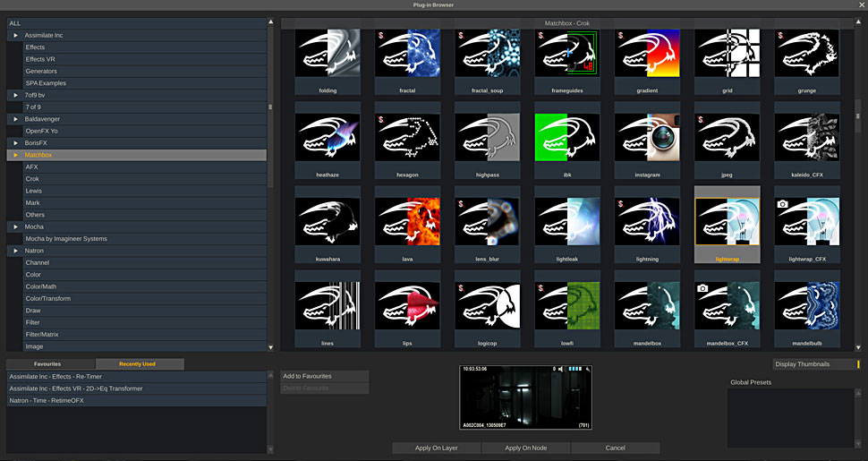Choose the lava plug-in icon

(x=407, y=222)
